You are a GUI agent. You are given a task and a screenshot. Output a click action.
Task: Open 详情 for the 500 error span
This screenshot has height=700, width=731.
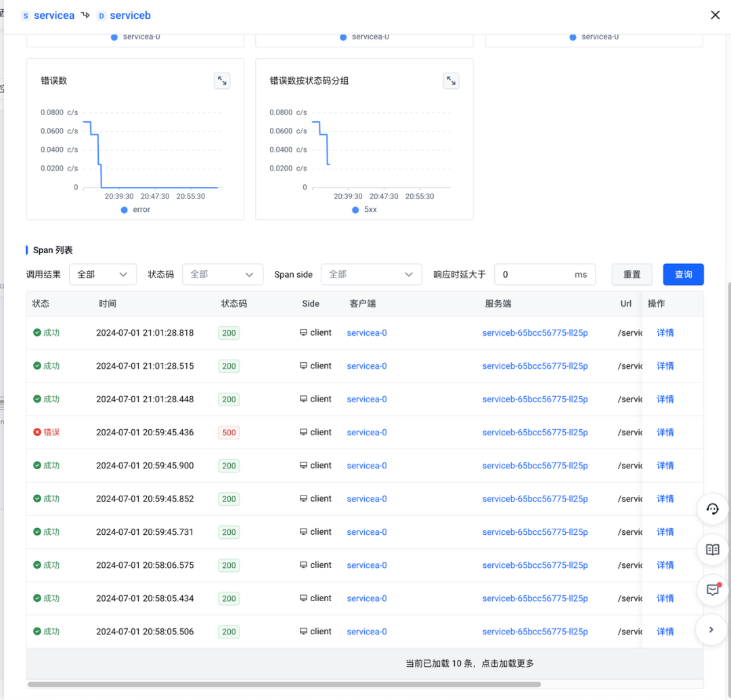pyautogui.click(x=665, y=433)
